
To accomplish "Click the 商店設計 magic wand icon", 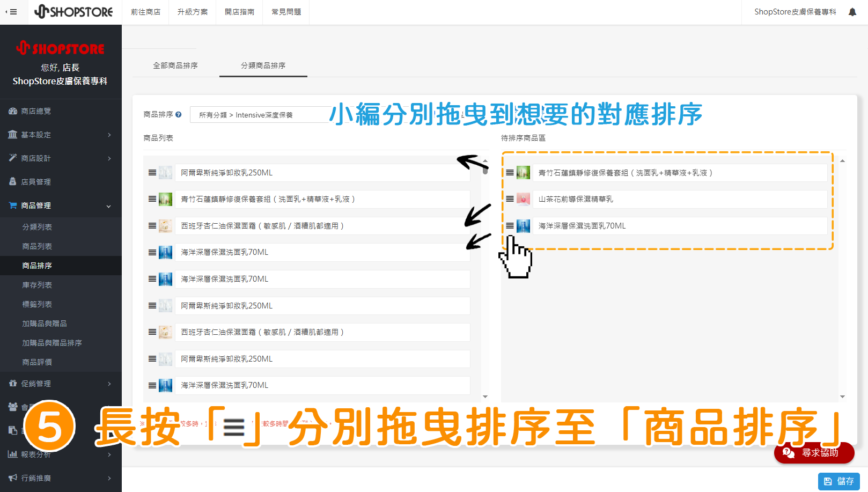I will (x=13, y=158).
